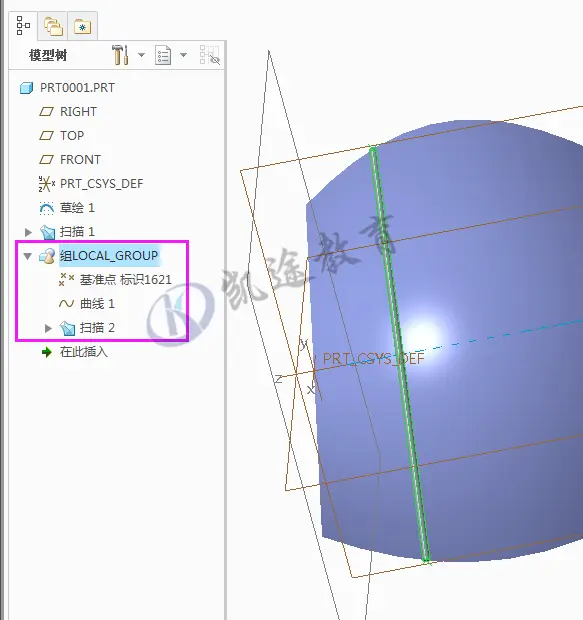The width and height of the screenshot is (583, 620).
Task: Click the PRT_CSYS_DEF coordinate system icon
Action: coord(47,184)
